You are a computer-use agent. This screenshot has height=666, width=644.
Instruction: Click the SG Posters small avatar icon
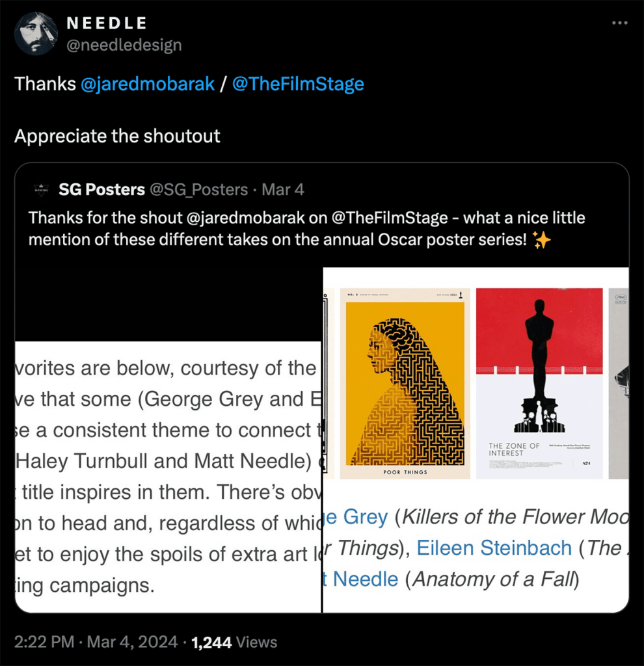point(40,190)
